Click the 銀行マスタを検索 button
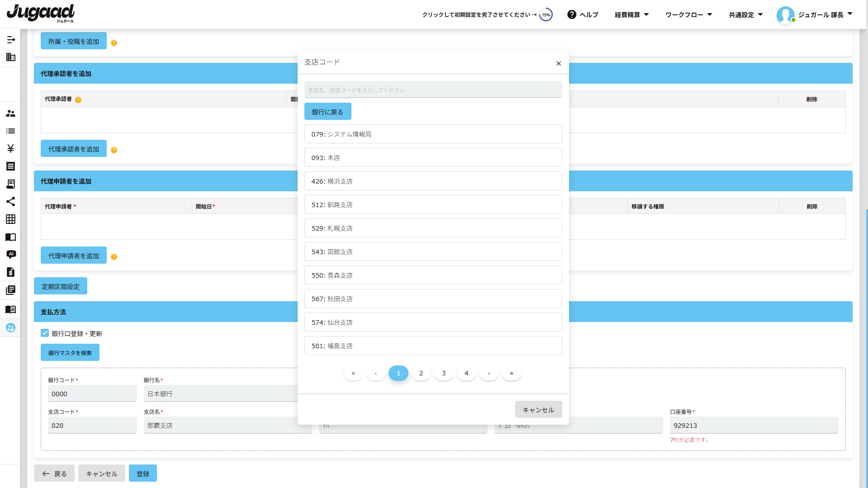The image size is (868, 488). pos(70,353)
